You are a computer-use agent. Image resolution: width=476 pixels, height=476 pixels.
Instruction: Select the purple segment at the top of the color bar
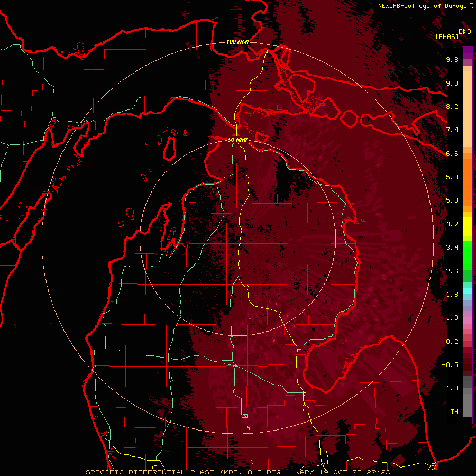point(467,53)
